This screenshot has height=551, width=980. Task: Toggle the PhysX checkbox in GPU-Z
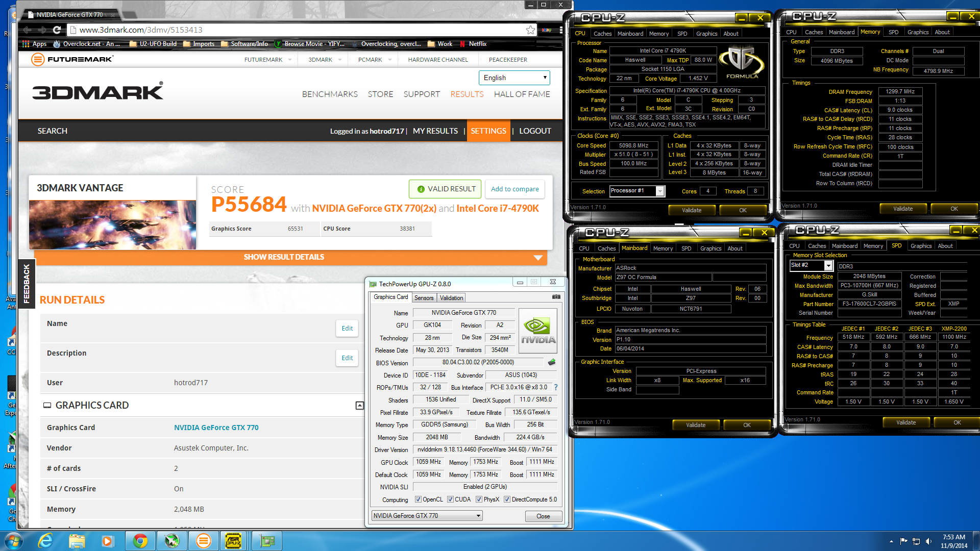click(479, 499)
